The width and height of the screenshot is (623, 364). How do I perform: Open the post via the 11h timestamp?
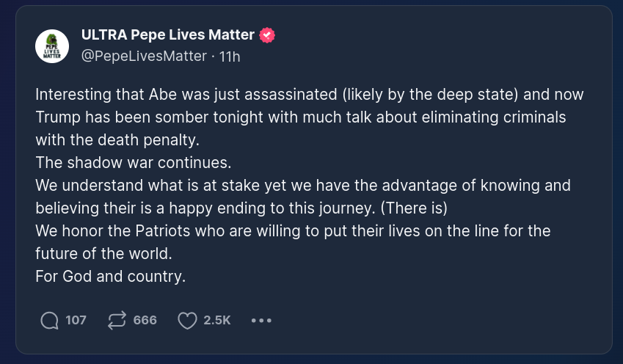[230, 56]
